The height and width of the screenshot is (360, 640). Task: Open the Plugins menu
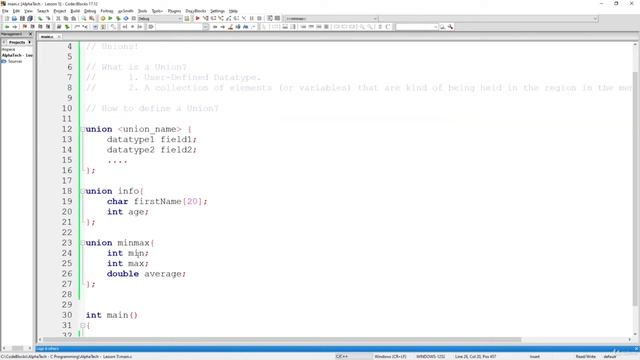174,11
